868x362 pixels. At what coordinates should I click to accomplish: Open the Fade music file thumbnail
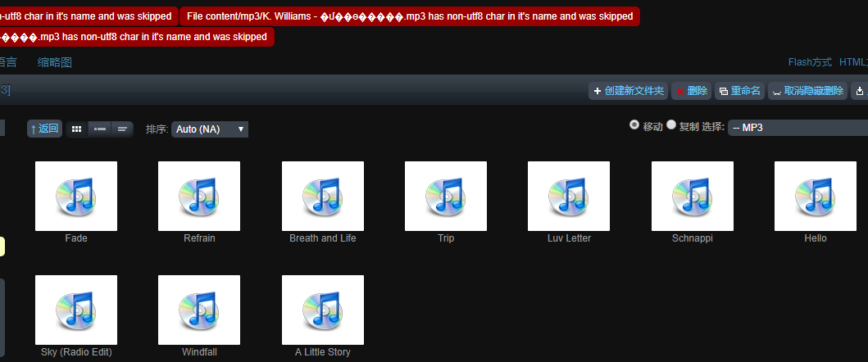[x=76, y=196]
